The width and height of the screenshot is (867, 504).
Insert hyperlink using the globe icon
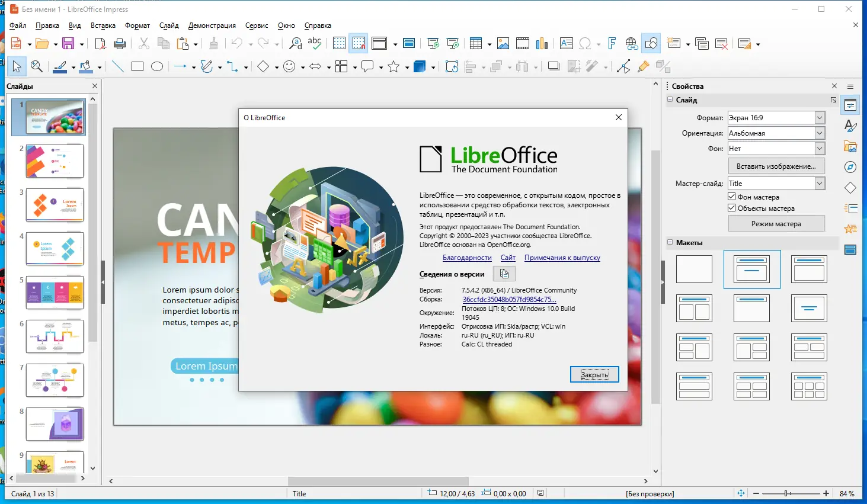click(x=632, y=43)
